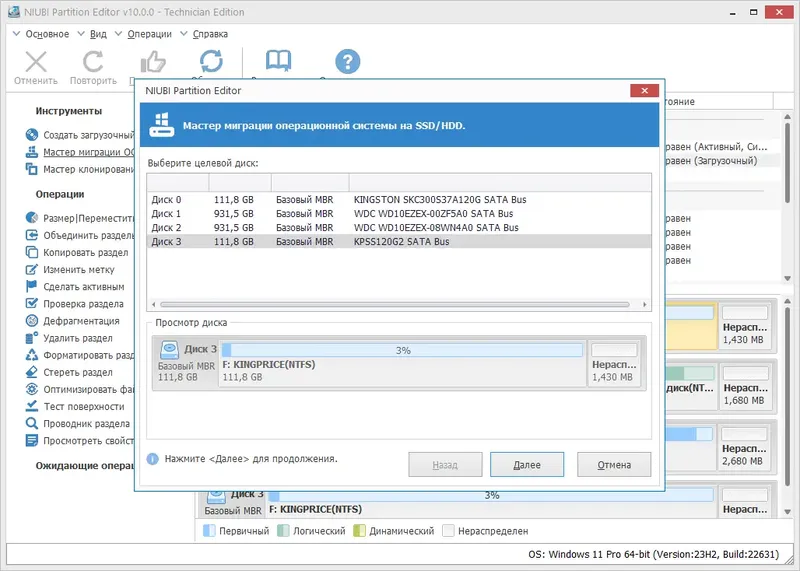Image resolution: width=800 pixels, height=571 pixels.
Task: Click Изменить метку pencil icon
Action: (x=32, y=269)
